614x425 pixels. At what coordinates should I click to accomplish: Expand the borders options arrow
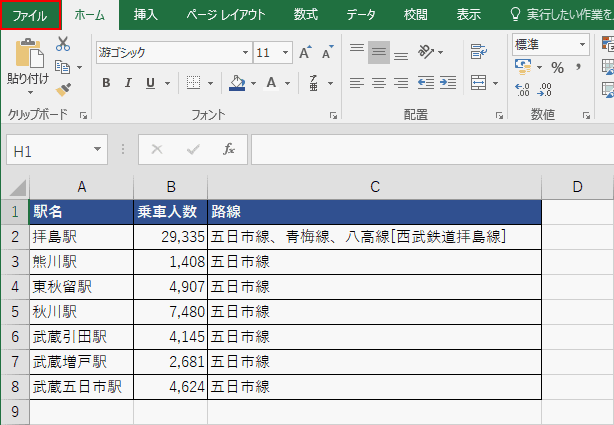pyautogui.click(x=210, y=83)
